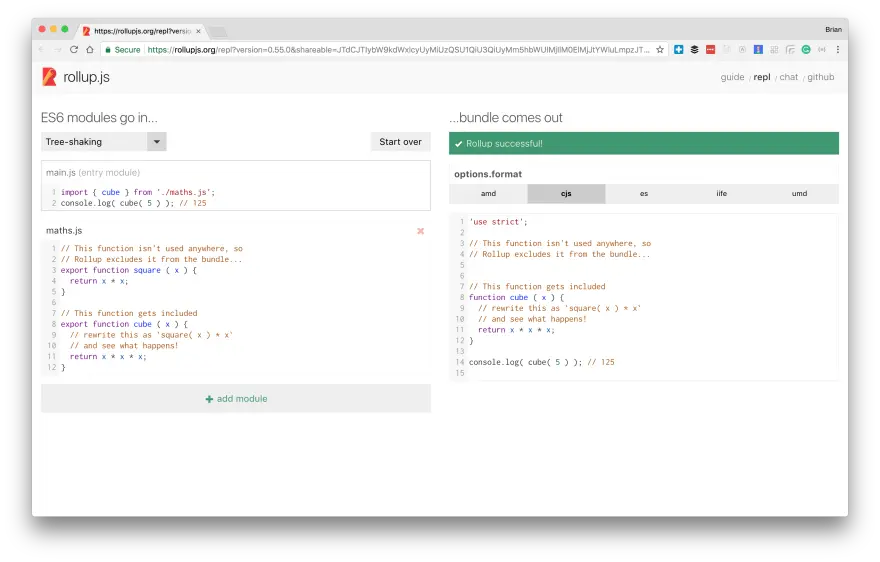This screenshot has height=562, width=880.
Task: Click add module button
Action: [236, 399]
